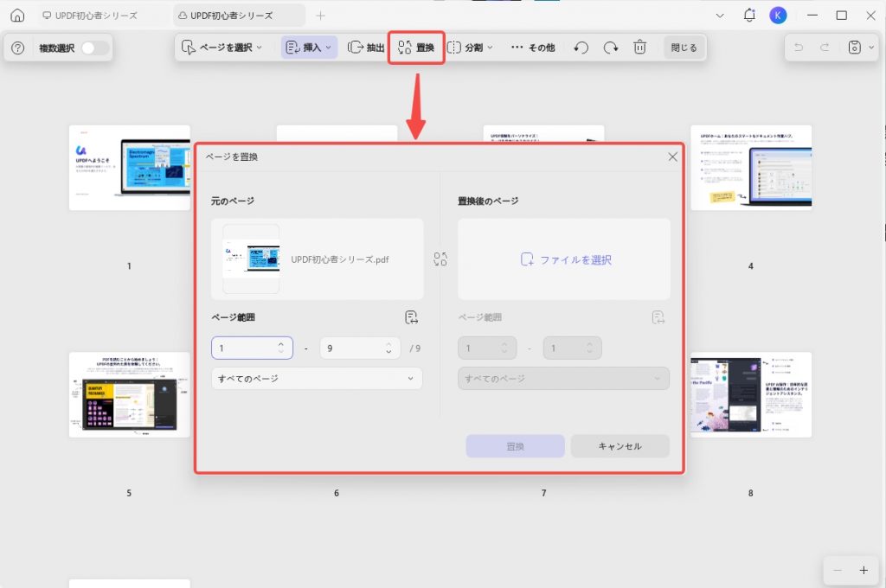Switch to first UPDF初心者シリーズ tab
Screen dimensions: 886x588
tap(90, 16)
